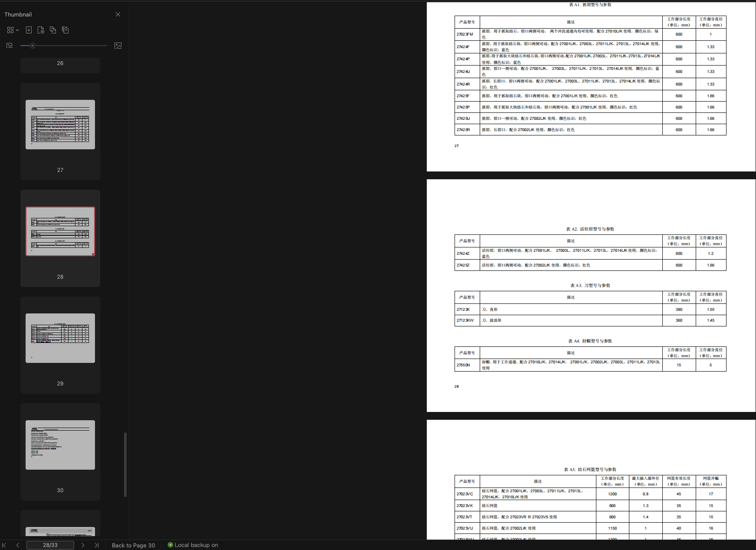Click the thumbnail panel vertical scrollbar
Viewport: 756px width, 550px height.
(125, 464)
